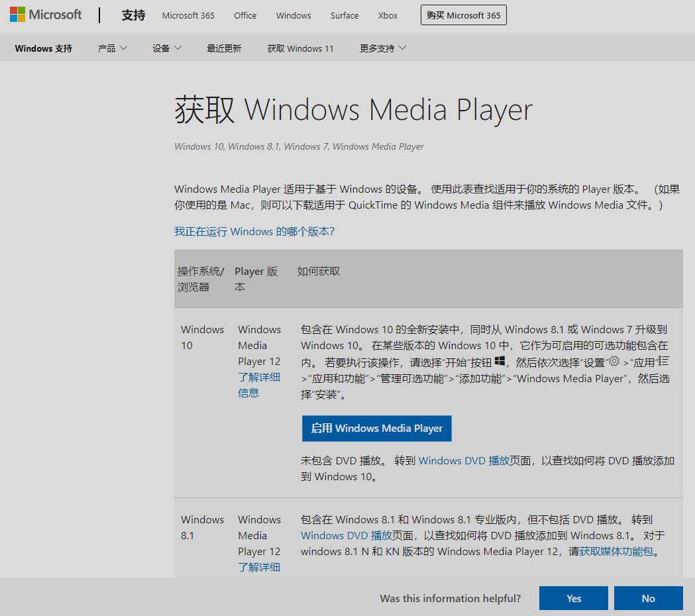This screenshot has width=695, height=616.
Task: Click the 如何获取 column header
Action: (x=318, y=271)
